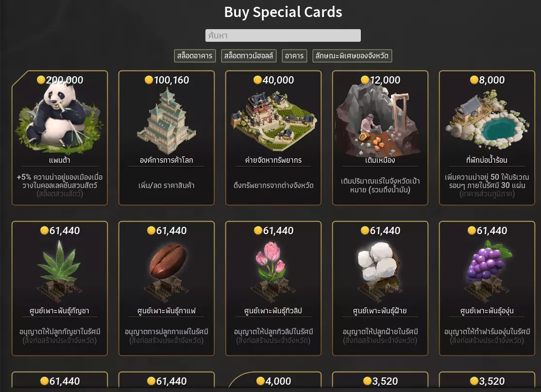Filter by สล็อตทาวน์ฮอลล์ category
The image size is (541, 392).
pos(249,56)
